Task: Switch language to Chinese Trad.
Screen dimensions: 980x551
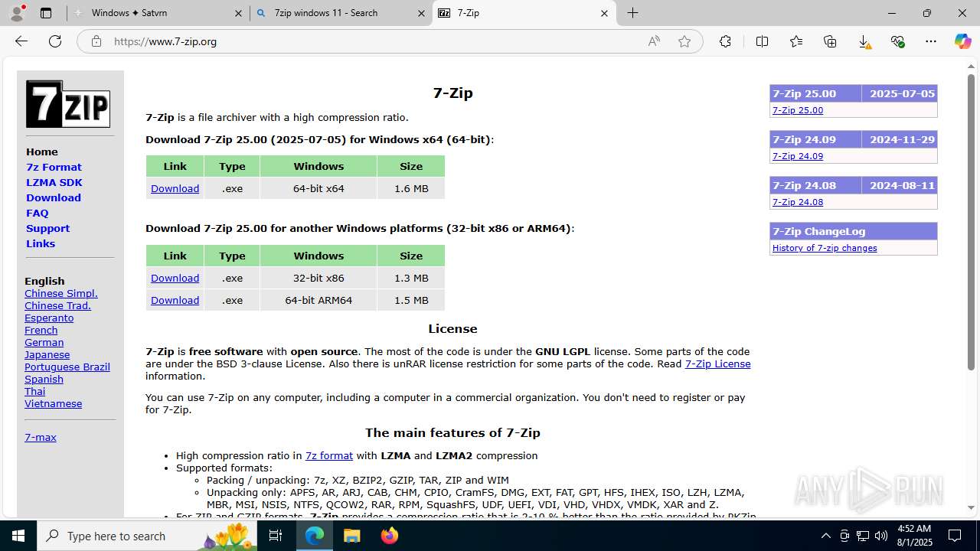Action: [x=57, y=305]
